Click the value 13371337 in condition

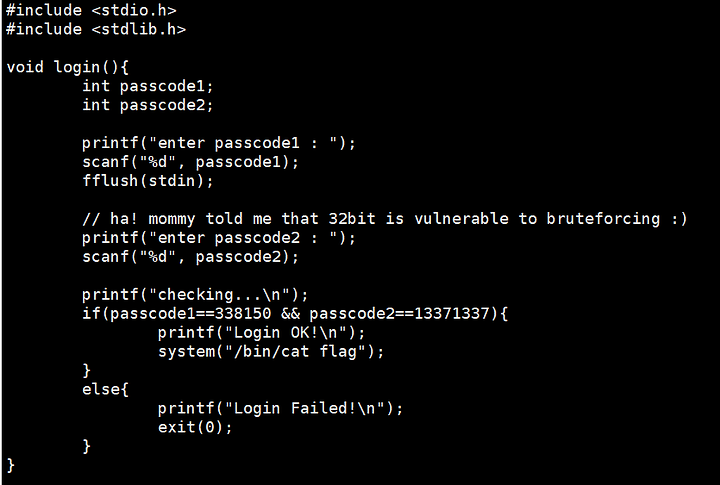coord(451,314)
